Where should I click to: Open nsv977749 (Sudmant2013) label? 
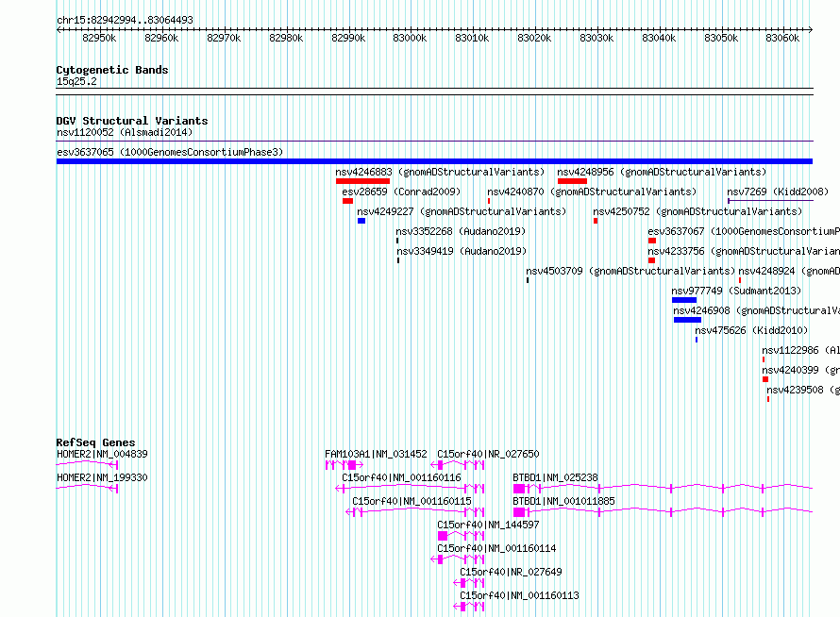click(x=736, y=291)
